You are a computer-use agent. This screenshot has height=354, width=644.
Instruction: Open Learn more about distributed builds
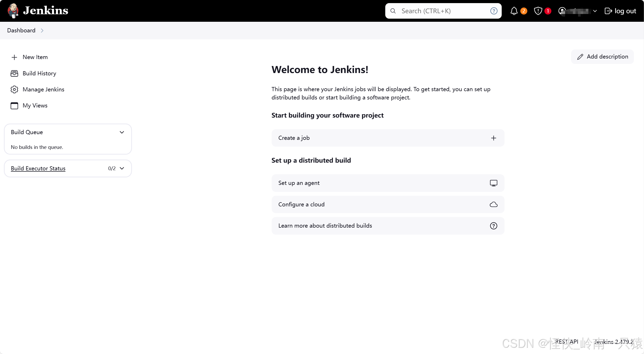[388, 226]
